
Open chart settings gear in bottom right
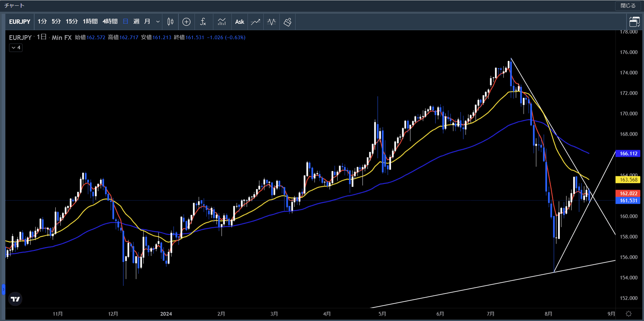click(x=629, y=314)
